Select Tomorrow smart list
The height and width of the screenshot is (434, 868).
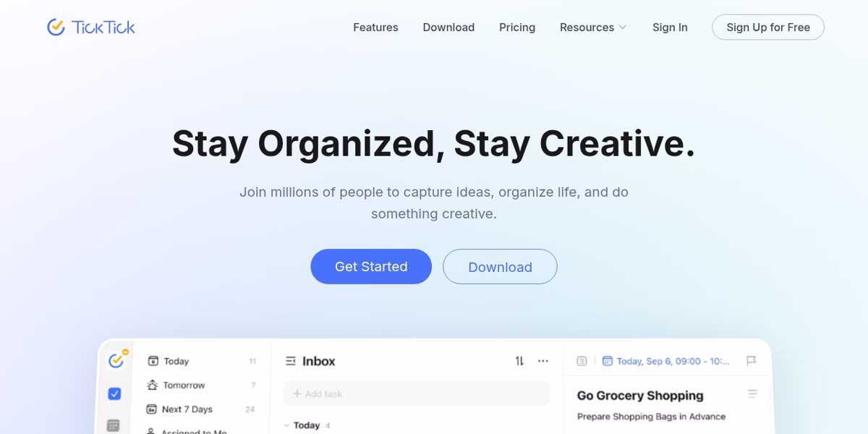(202, 386)
